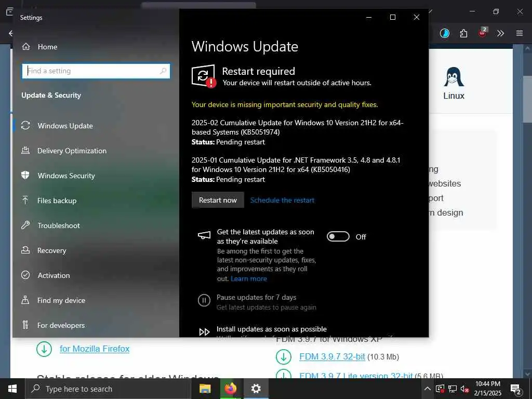This screenshot has width=532, height=399.
Task: Click the Linux penguin tab on webpage
Action: click(x=454, y=84)
